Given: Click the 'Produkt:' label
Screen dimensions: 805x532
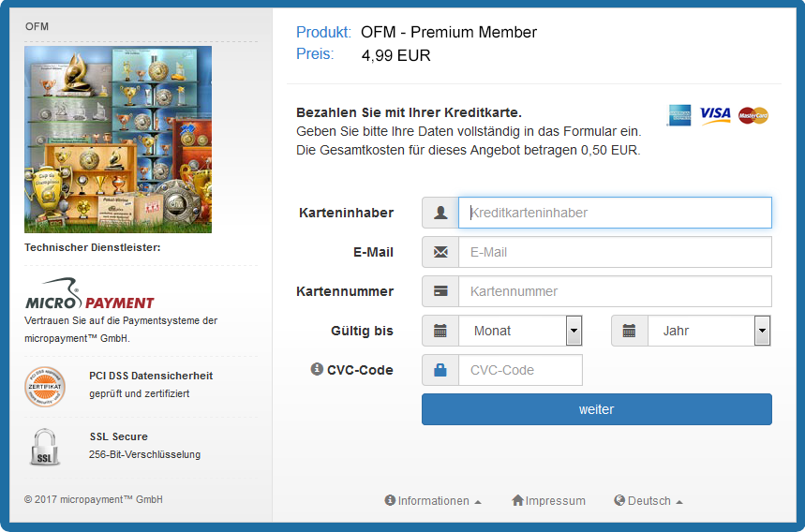Looking at the screenshot, I should pyautogui.click(x=323, y=32).
